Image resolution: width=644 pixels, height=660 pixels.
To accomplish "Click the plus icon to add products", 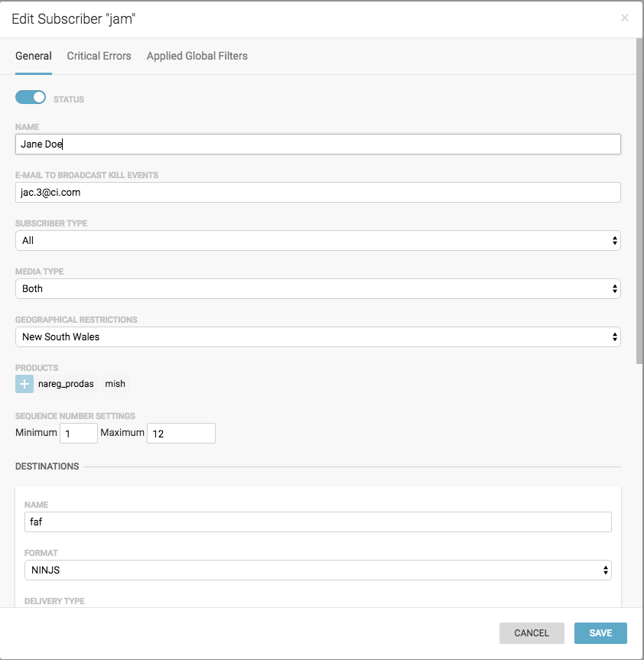I will coord(24,384).
